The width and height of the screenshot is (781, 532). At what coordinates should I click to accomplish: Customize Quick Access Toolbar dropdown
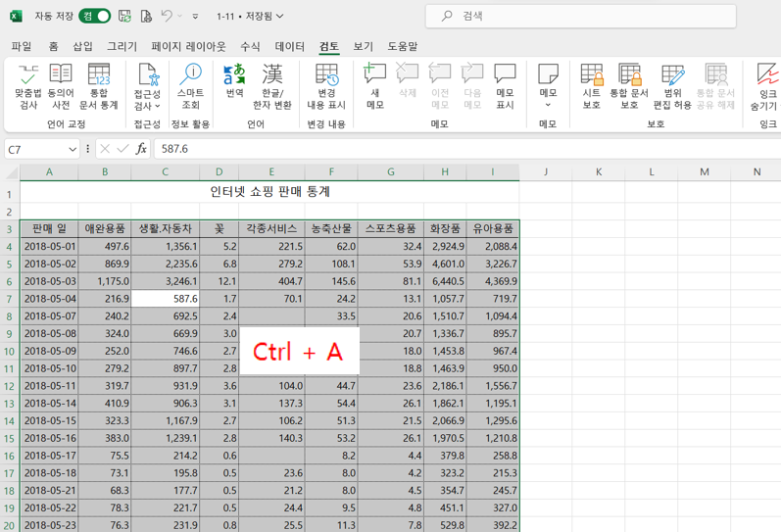[195, 17]
